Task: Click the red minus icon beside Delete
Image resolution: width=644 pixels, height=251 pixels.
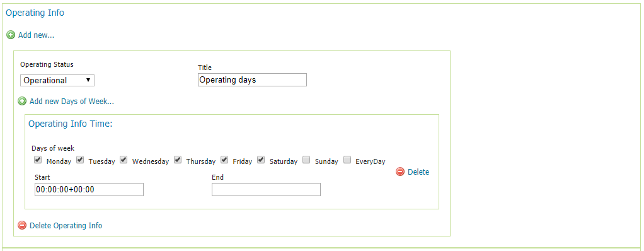Action: (x=400, y=172)
